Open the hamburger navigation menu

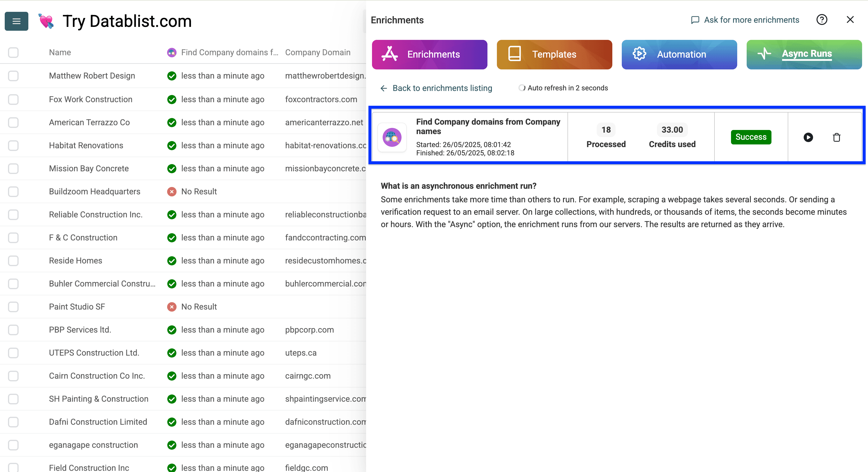point(16,21)
